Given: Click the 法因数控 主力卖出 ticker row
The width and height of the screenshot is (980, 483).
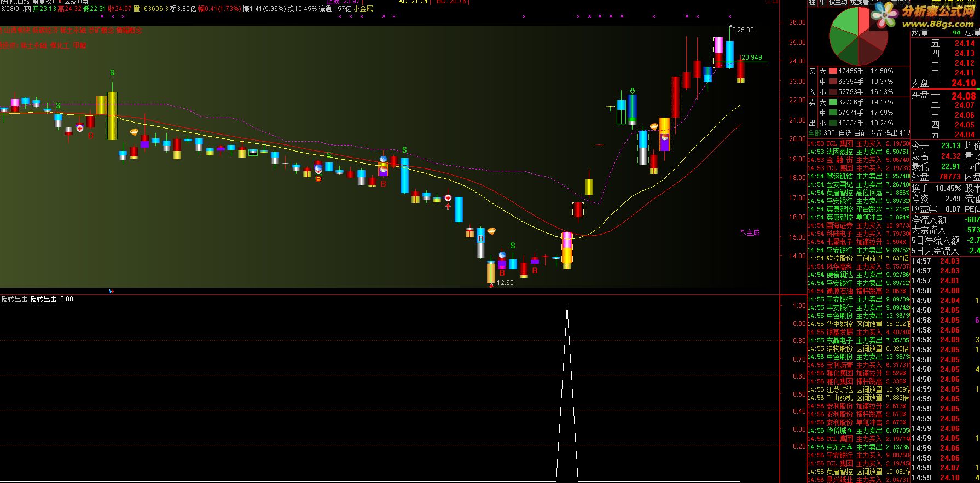Looking at the screenshot, I should pos(859,152).
